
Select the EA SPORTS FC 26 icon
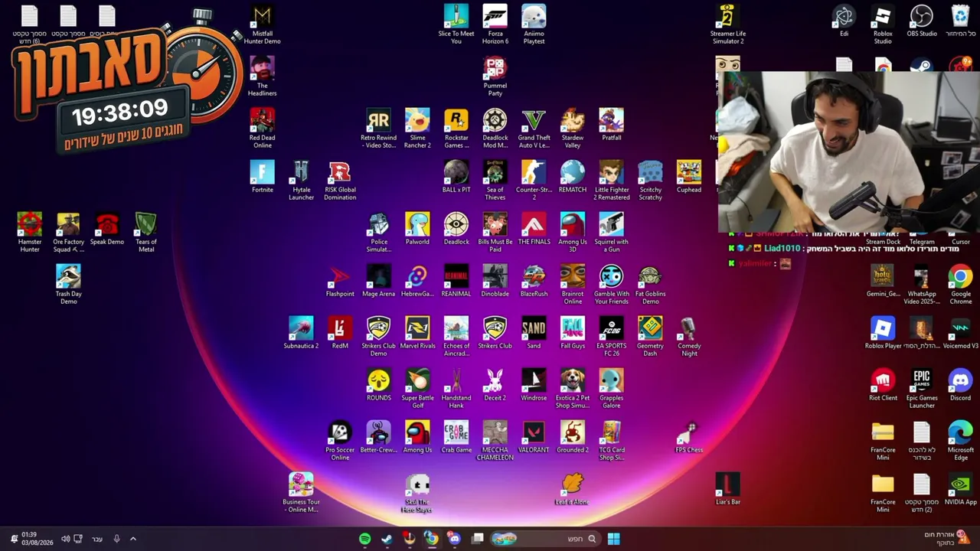(x=611, y=337)
